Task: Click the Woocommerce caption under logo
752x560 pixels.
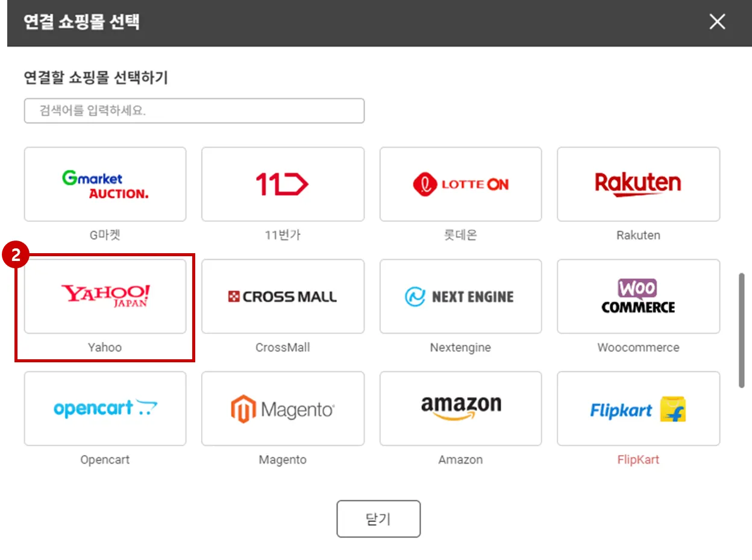Action: coord(638,347)
